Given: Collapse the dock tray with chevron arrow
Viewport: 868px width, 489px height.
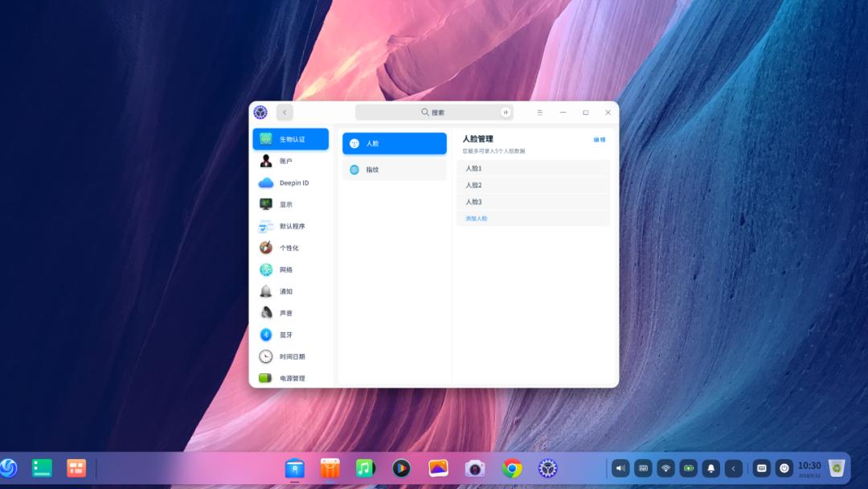Looking at the screenshot, I should [x=733, y=467].
